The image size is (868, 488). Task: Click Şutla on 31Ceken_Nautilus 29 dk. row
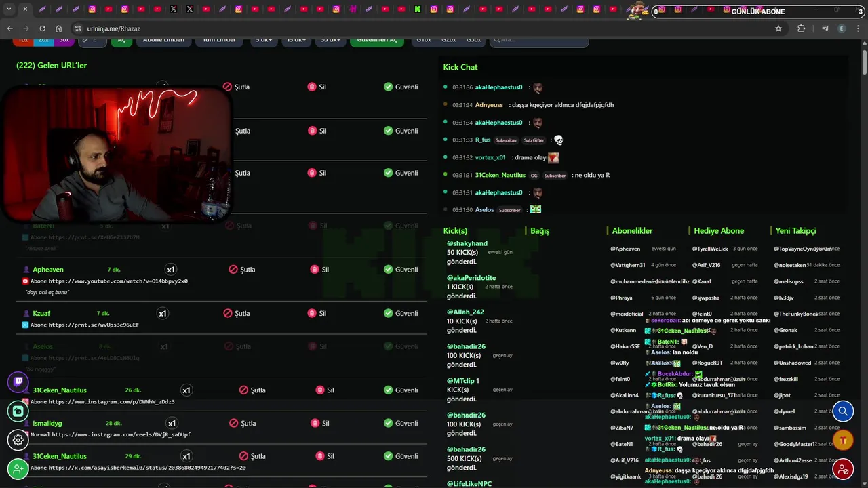[x=252, y=456]
